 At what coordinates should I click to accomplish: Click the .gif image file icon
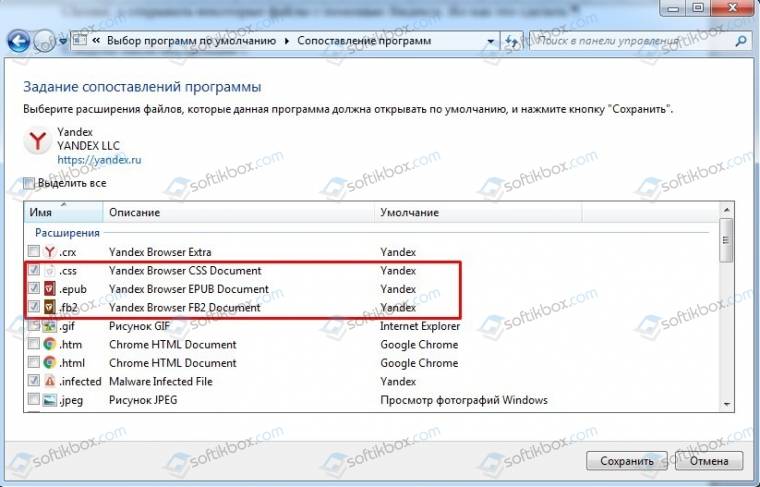pyautogui.click(x=49, y=326)
